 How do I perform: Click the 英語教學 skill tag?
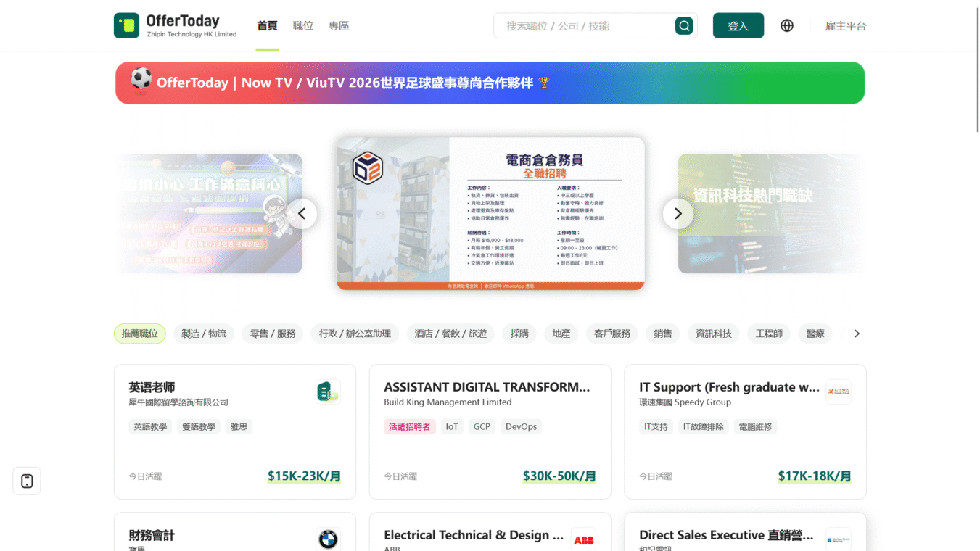pyautogui.click(x=150, y=426)
